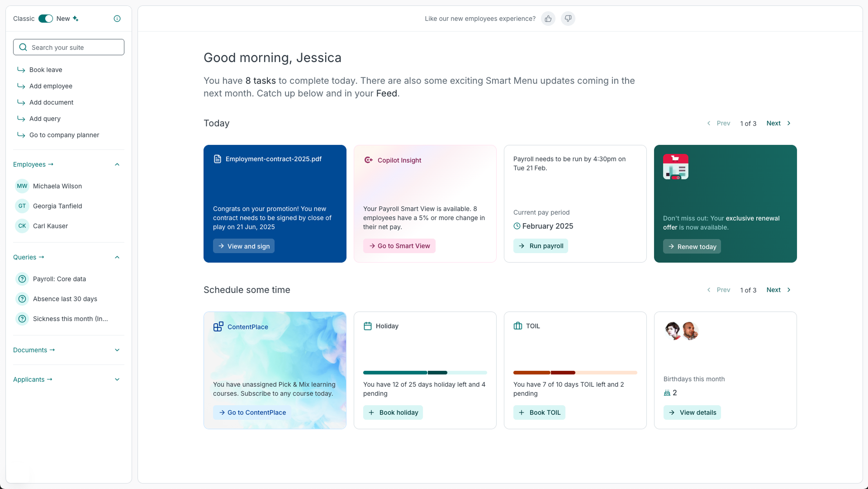Click the Run payroll button

pos(541,246)
